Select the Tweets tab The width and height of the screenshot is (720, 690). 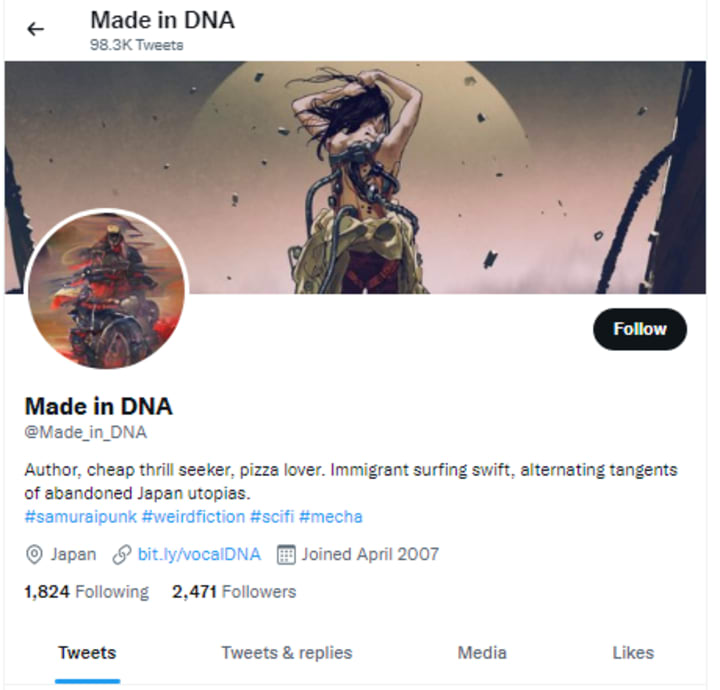(x=87, y=653)
